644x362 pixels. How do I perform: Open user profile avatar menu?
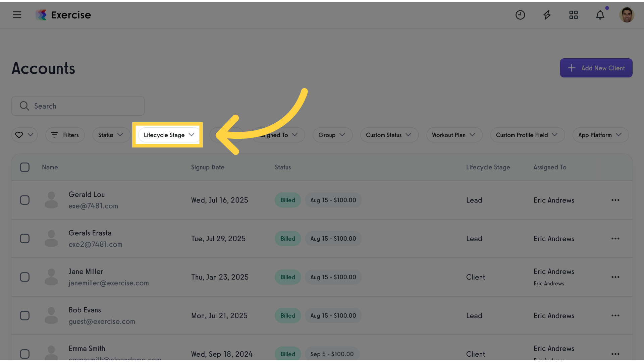pos(627,15)
